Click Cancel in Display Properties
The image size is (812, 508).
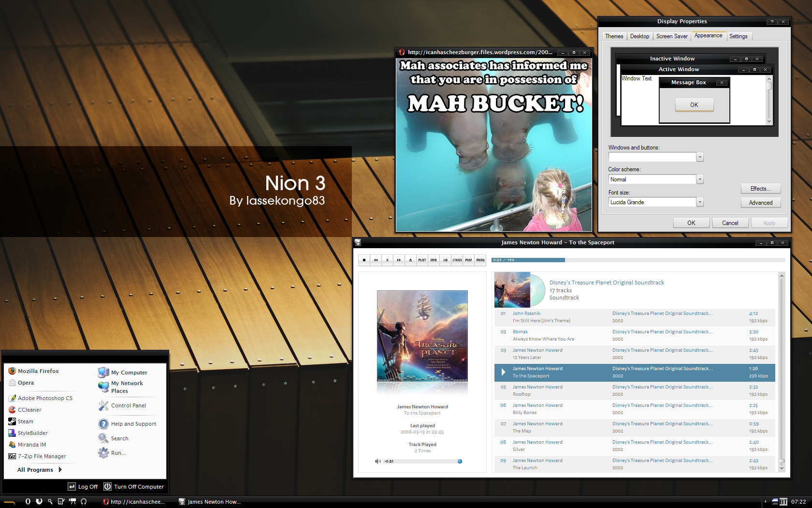[730, 223]
